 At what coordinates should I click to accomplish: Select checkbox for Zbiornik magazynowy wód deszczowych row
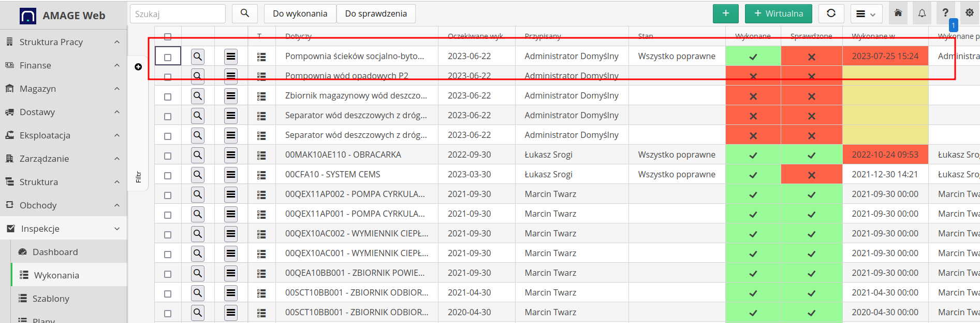point(168,96)
